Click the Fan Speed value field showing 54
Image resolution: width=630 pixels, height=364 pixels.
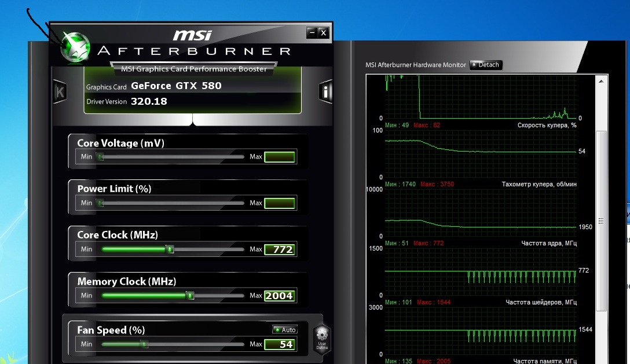[x=280, y=344]
